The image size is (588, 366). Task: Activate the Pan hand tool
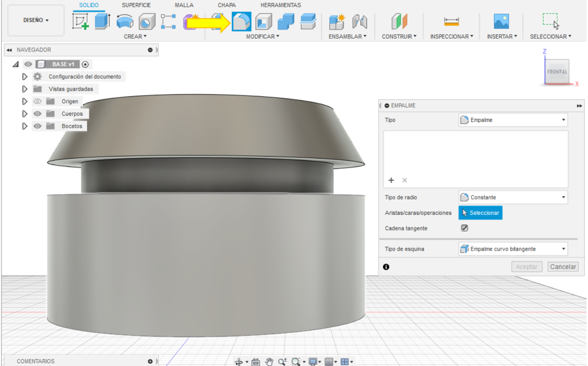click(x=269, y=361)
